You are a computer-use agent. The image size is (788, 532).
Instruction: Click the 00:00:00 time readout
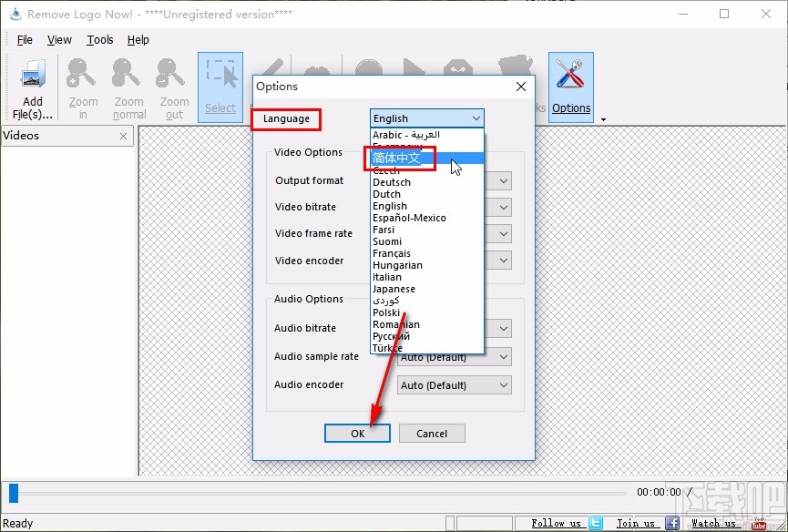click(659, 492)
